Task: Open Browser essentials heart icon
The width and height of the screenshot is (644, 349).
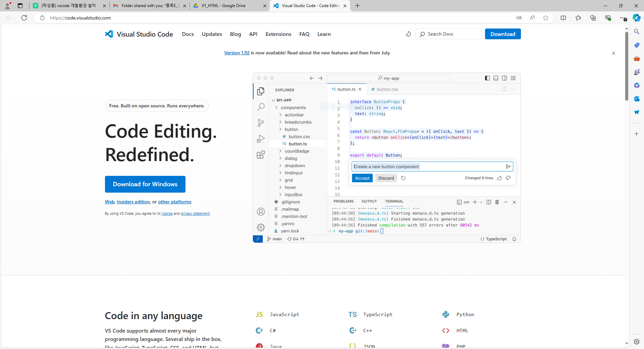Action: 608,18
